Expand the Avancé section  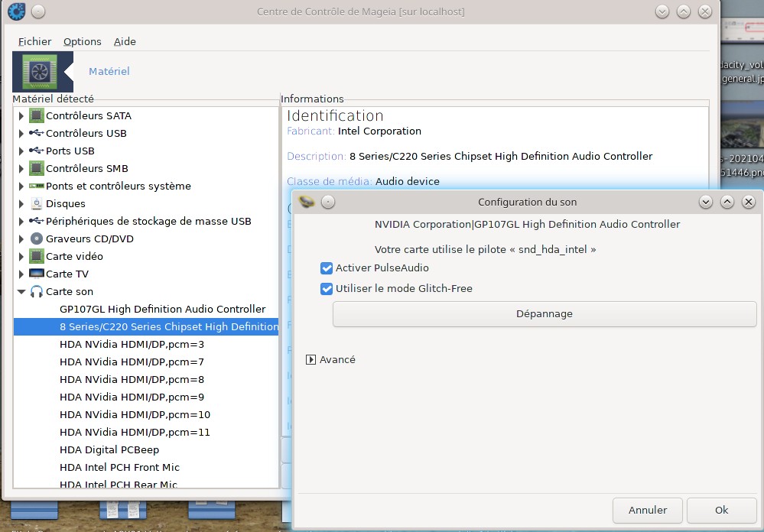pyautogui.click(x=310, y=359)
